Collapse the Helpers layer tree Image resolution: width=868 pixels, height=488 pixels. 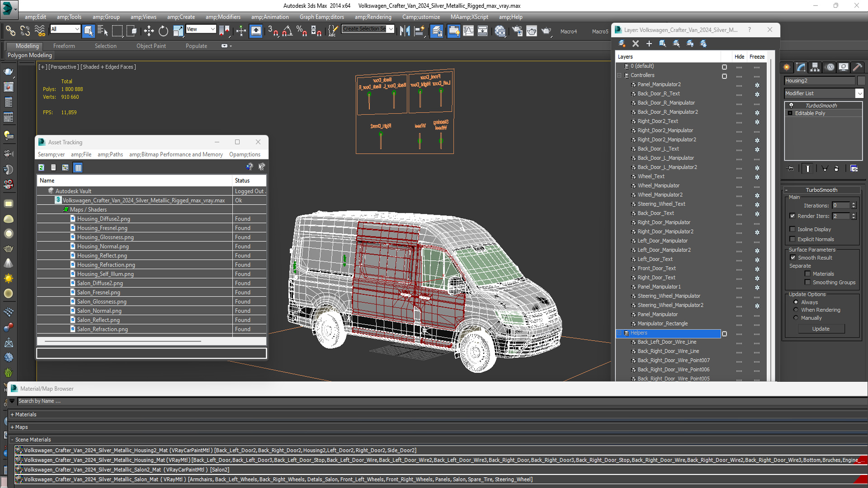pos(619,333)
